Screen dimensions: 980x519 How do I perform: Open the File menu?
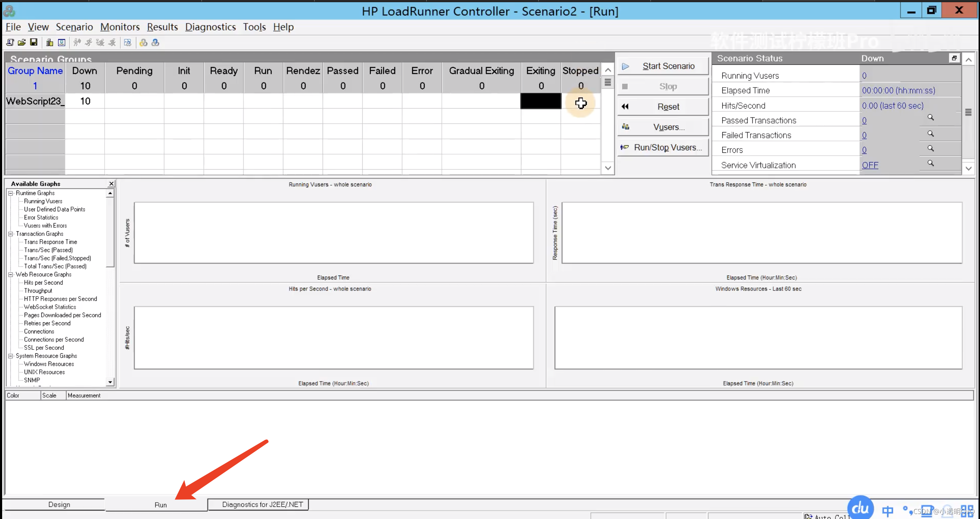[x=13, y=27]
